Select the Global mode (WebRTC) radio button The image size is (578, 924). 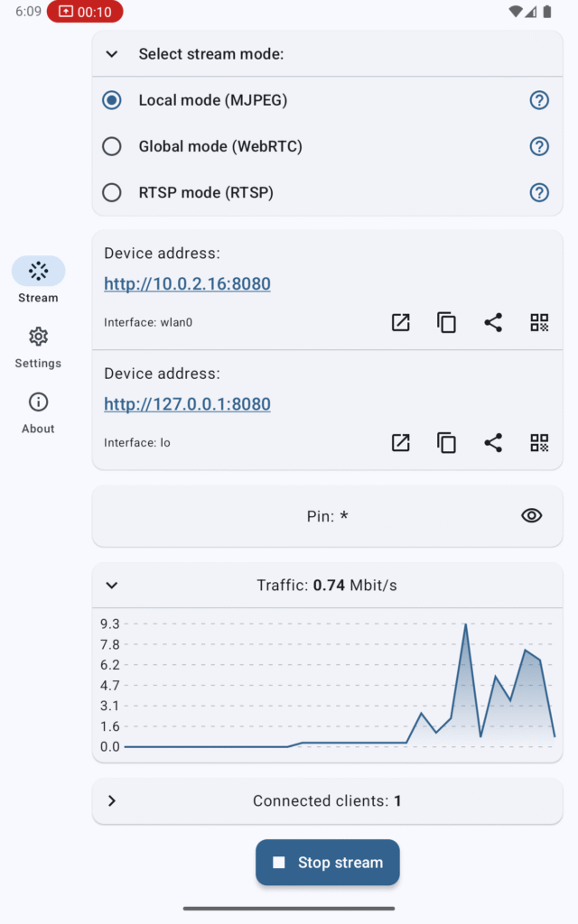[x=112, y=146]
